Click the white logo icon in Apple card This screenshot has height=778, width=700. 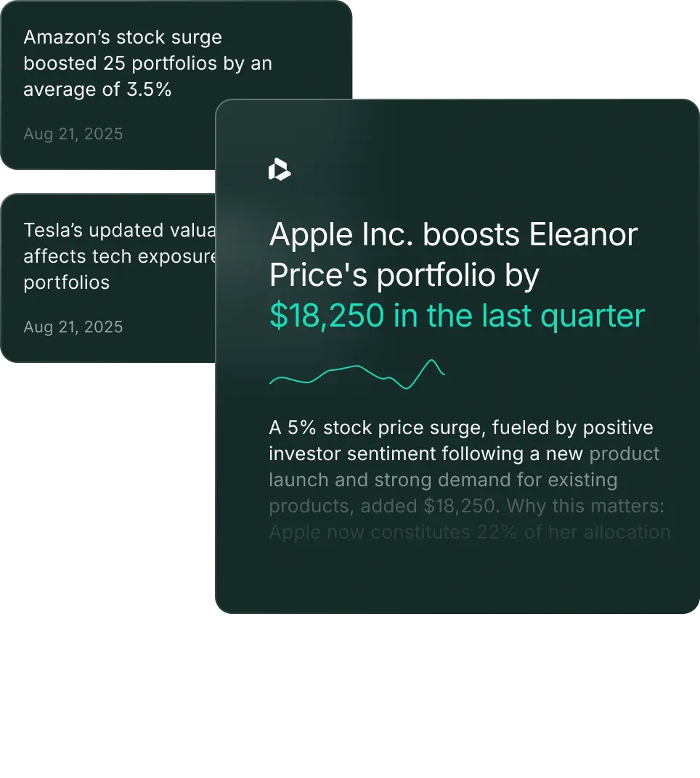pyautogui.click(x=279, y=170)
